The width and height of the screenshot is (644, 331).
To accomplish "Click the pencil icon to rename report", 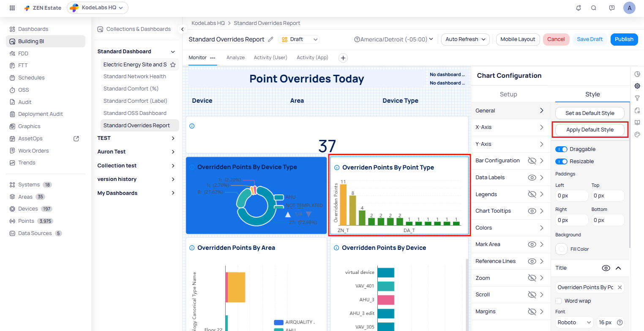I will coord(271,39).
